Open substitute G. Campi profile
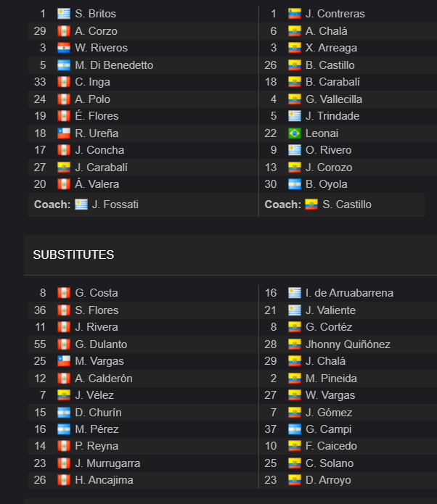The height and width of the screenshot is (504, 437). pos(329,429)
